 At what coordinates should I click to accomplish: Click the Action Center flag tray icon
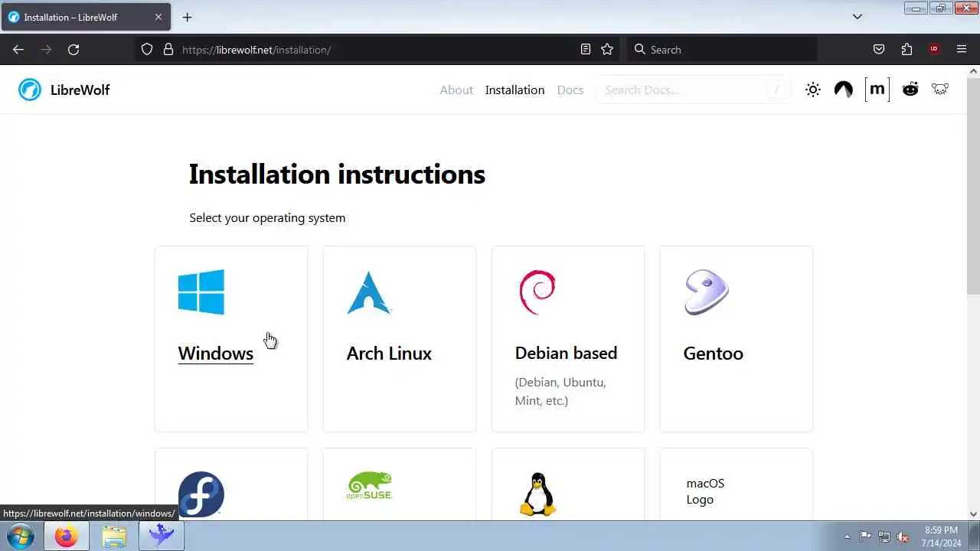click(x=865, y=536)
